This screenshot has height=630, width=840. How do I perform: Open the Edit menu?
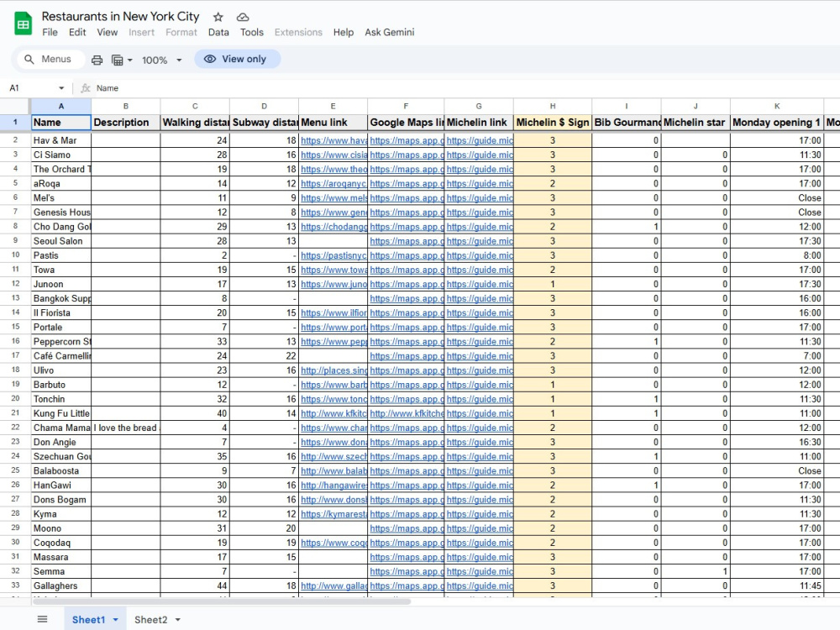tap(77, 32)
